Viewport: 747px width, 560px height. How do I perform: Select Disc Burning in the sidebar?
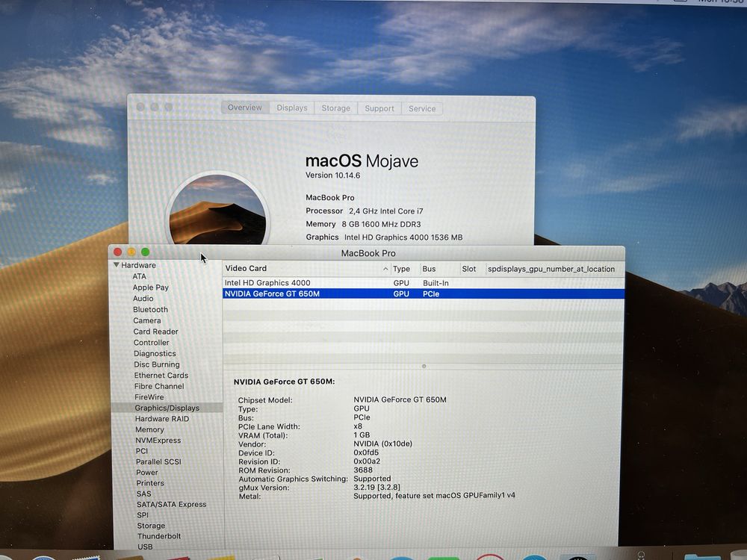coord(157,364)
